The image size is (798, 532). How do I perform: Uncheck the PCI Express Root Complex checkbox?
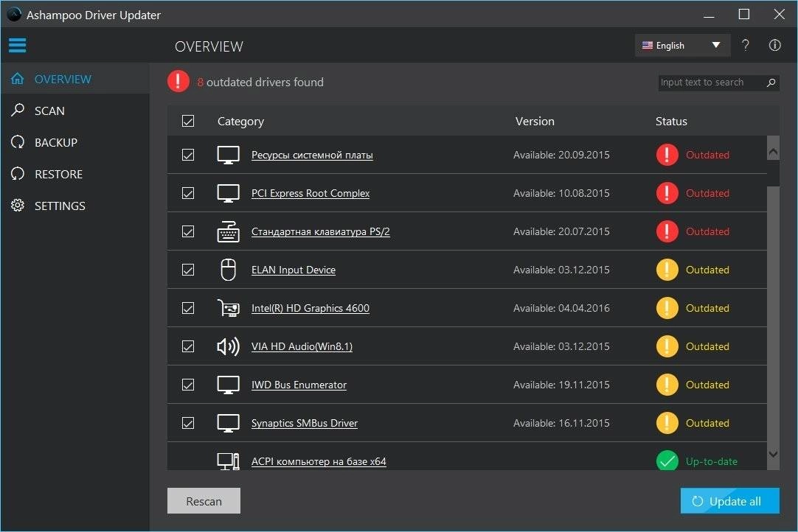click(x=188, y=193)
